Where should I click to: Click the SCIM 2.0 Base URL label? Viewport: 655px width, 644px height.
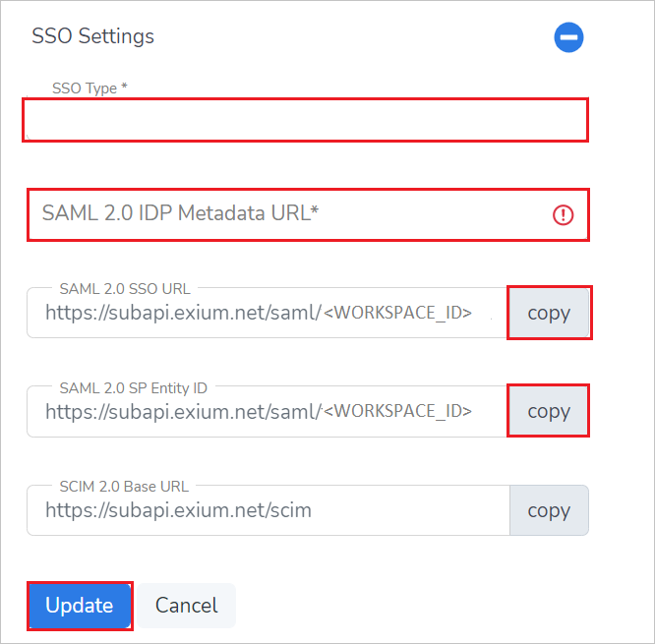coord(124,486)
